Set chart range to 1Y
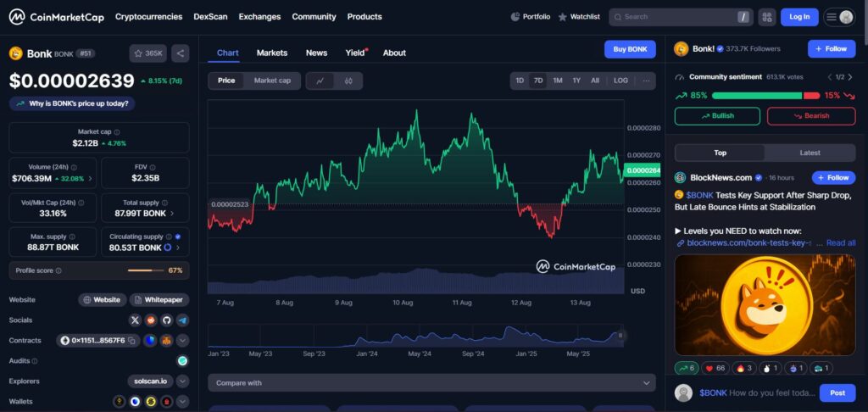Viewport: 868px width, 412px height. click(576, 81)
